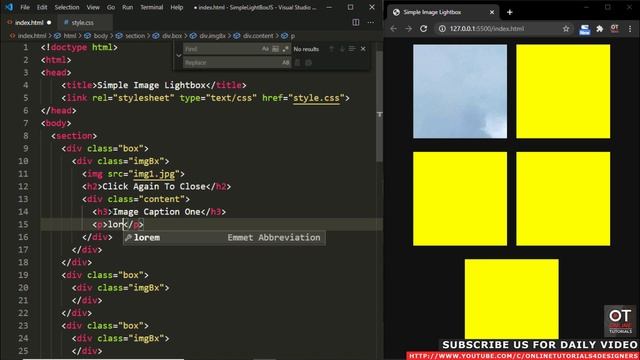Click the body breadcrumb segment

pos(101,36)
